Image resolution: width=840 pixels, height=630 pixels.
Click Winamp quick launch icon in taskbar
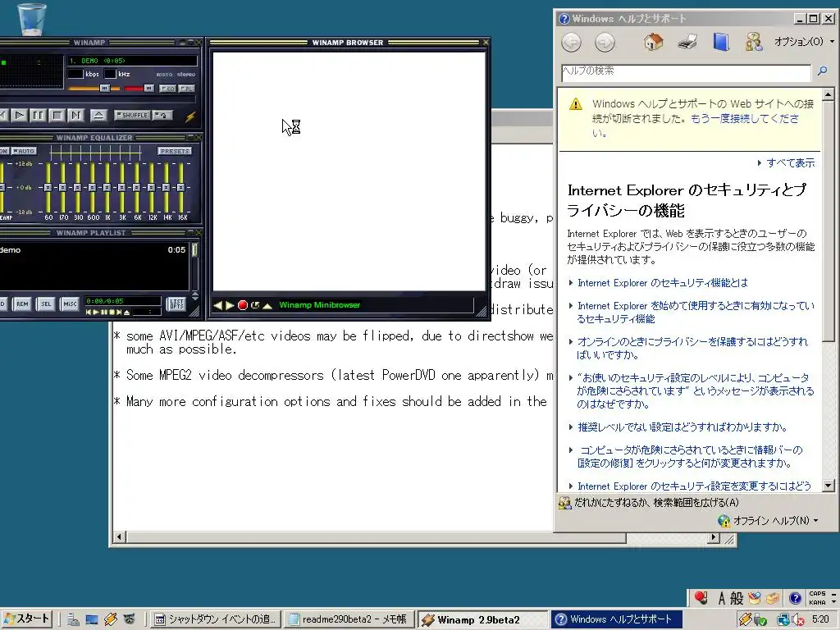[x=111, y=620]
